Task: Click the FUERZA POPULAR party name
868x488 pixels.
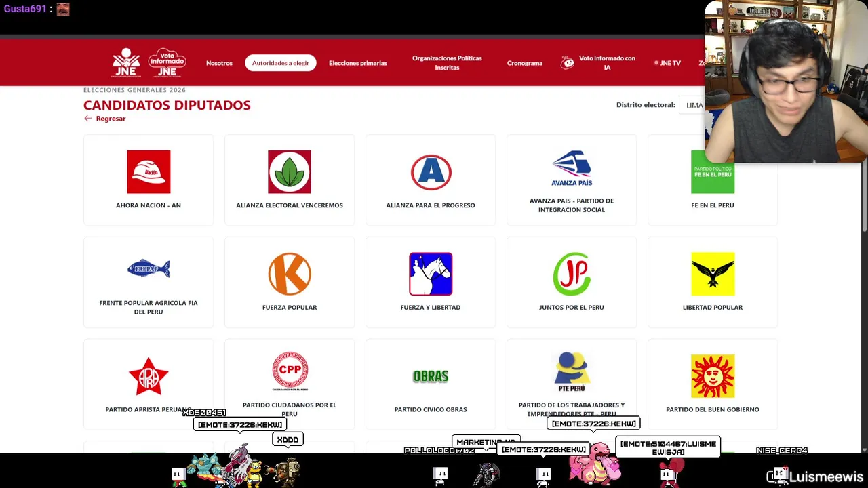Action: click(x=290, y=308)
